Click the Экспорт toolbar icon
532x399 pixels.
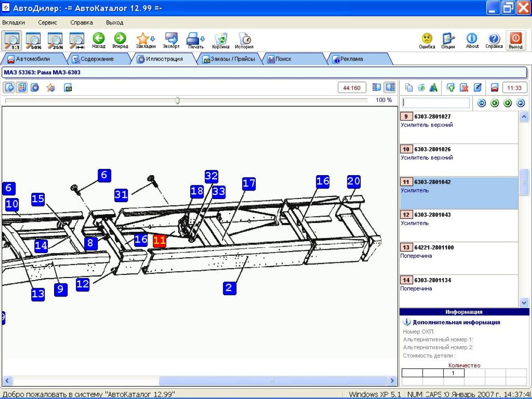point(171,40)
